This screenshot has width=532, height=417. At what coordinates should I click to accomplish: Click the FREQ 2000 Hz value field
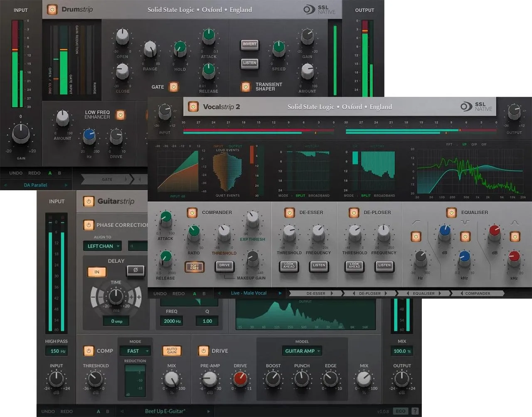coord(172,321)
